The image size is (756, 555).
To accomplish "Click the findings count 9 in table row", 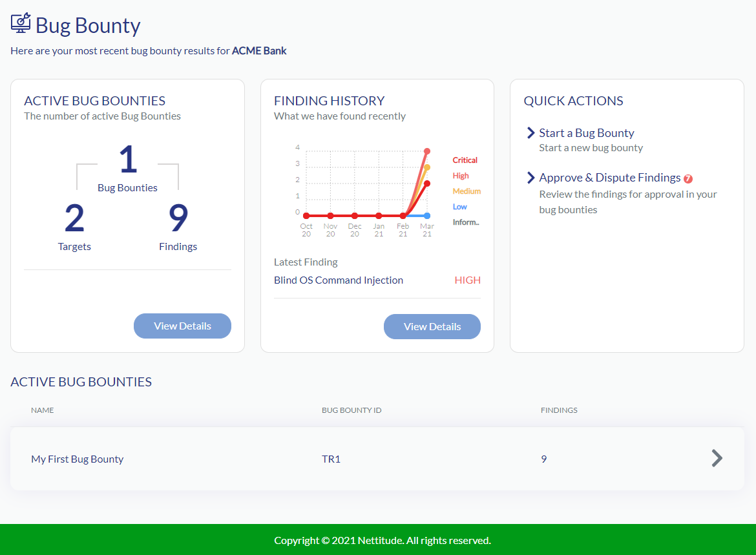I will point(544,459).
